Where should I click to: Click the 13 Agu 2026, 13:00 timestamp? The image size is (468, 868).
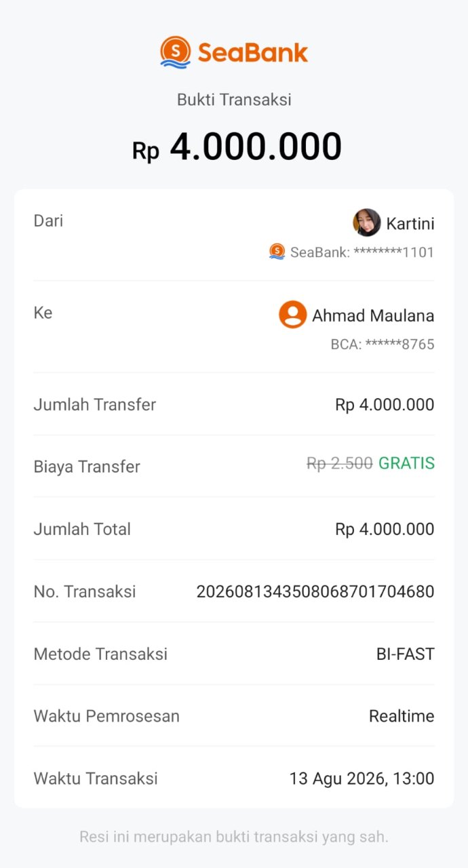tap(362, 778)
